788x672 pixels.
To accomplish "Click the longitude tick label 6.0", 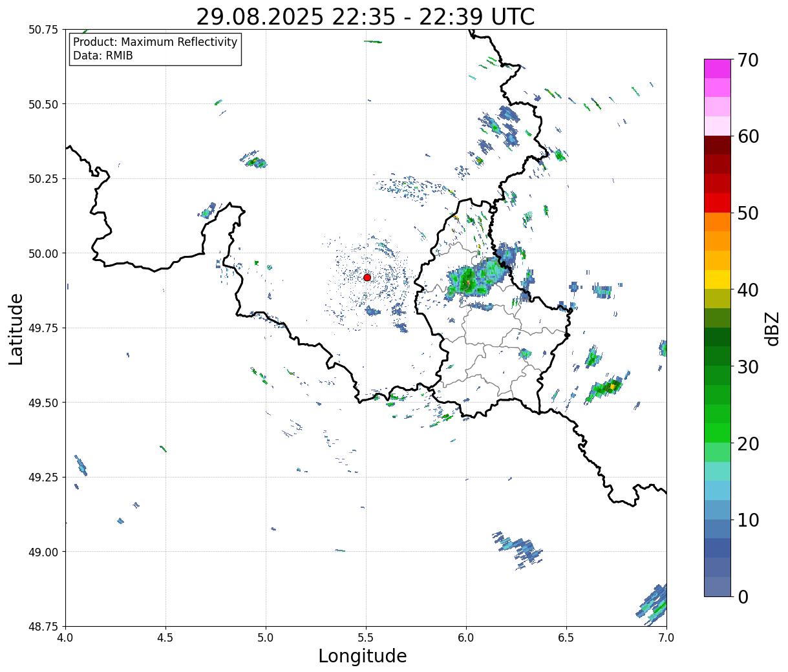I will pyautogui.click(x=466, y=638).
